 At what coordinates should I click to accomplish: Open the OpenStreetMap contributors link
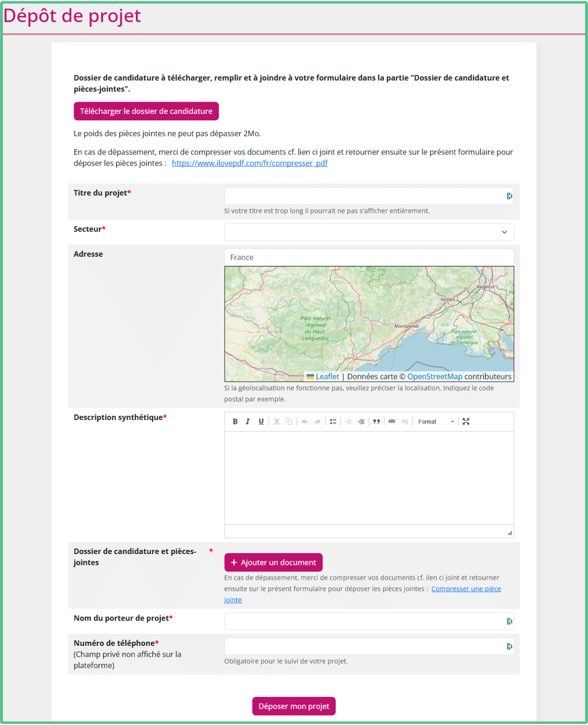435,376
